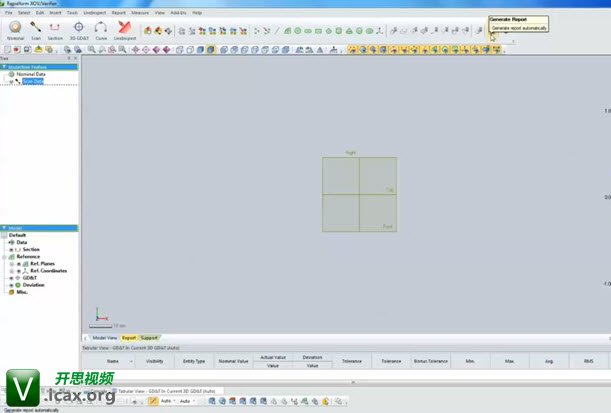Image resolution: width=611 pixels, height=413 pixels.
Task: Open the Measure menu
Action: pyautogui.click(x=140, y=13)
